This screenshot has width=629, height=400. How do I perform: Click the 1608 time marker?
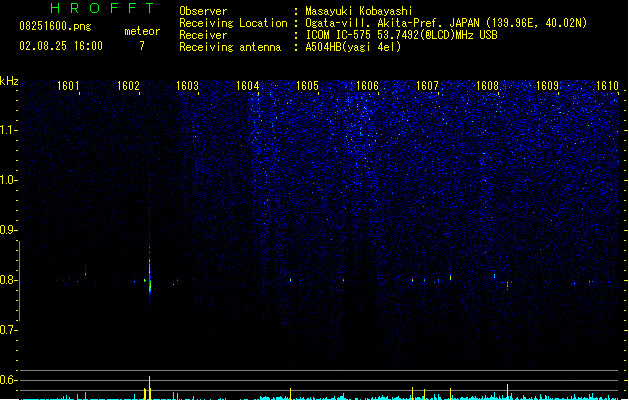[487, 86]
